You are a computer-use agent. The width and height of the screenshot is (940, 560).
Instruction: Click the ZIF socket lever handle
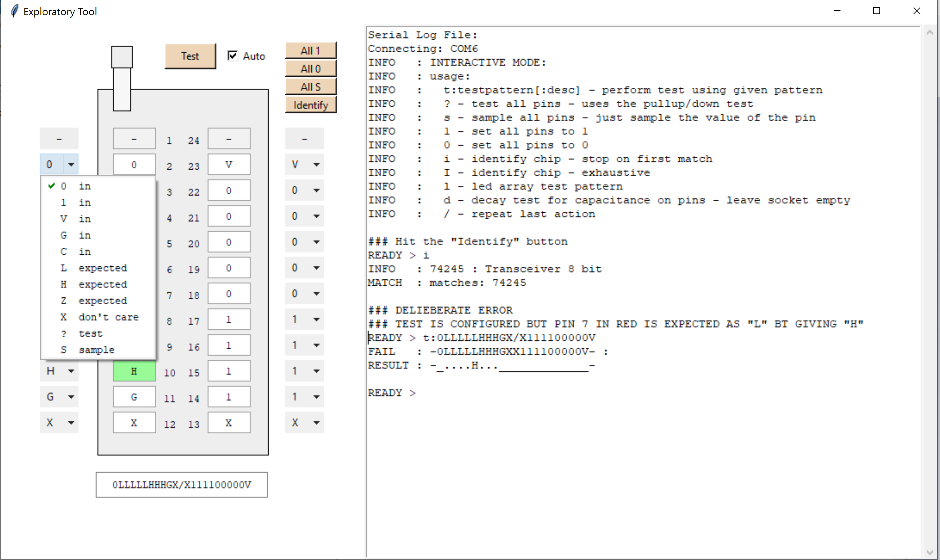tap(122, 57)
